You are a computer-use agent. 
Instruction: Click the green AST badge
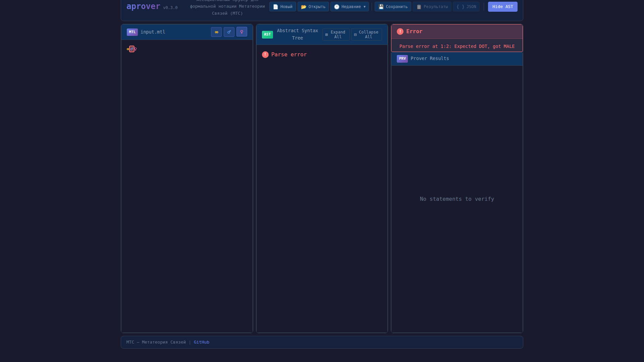[x=267, y=35]
